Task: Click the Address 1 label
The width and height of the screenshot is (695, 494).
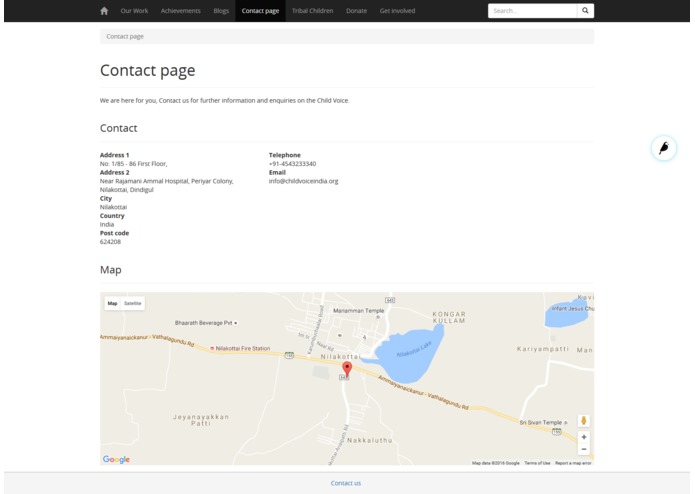Action: pos(114,155)
